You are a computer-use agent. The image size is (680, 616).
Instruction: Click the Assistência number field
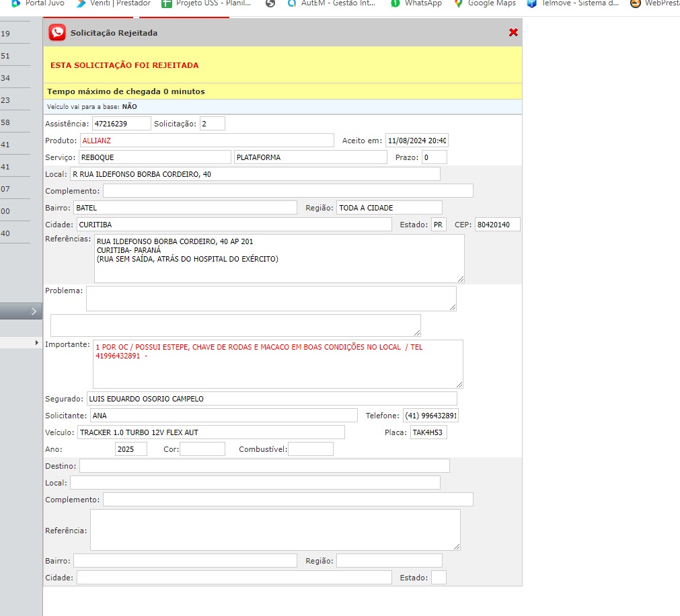coord(121,124)
